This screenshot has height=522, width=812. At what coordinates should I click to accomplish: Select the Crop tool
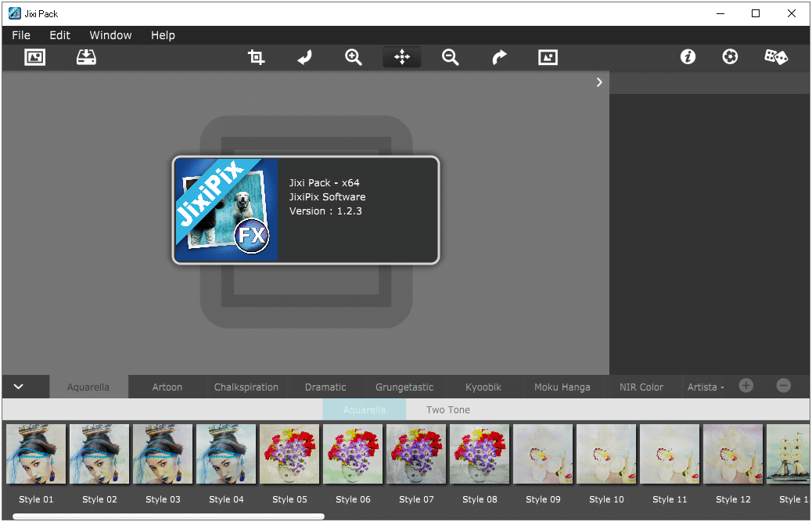click(x=256, y=57)
